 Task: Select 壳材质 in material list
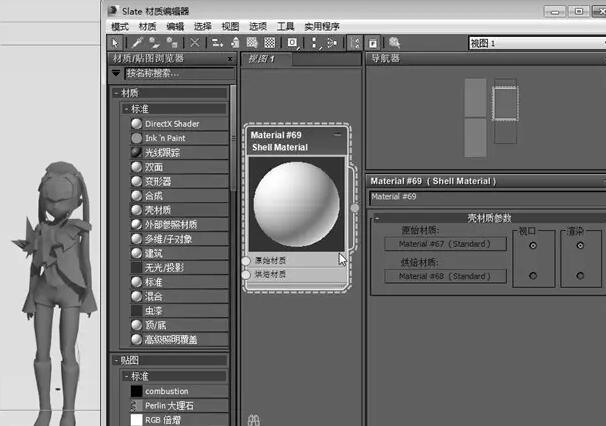179,210
